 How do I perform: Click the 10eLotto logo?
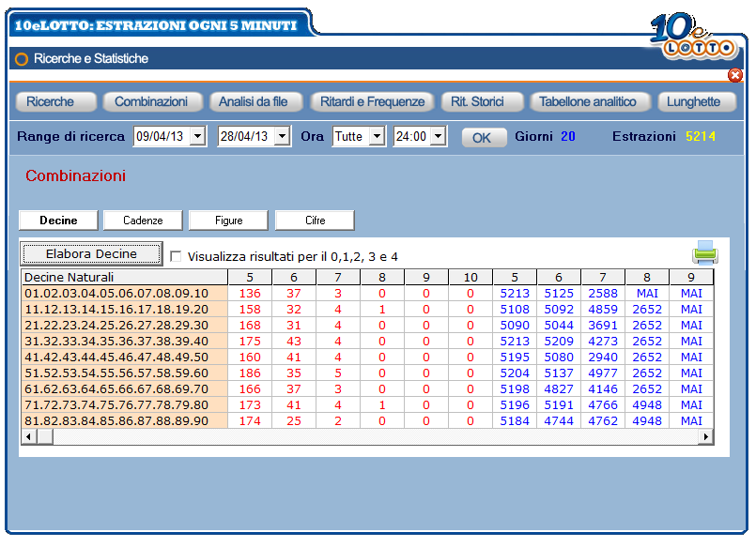(693, 37)
